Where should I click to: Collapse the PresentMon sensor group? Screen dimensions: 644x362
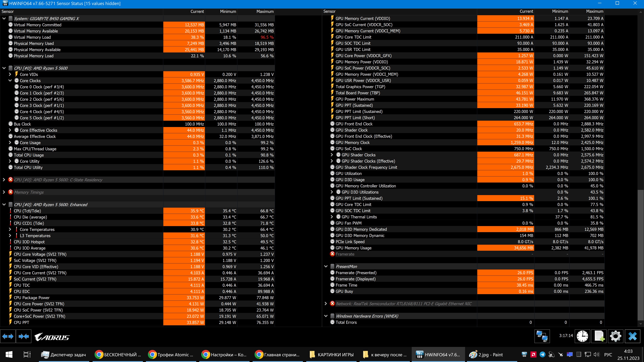coord(326,266)
